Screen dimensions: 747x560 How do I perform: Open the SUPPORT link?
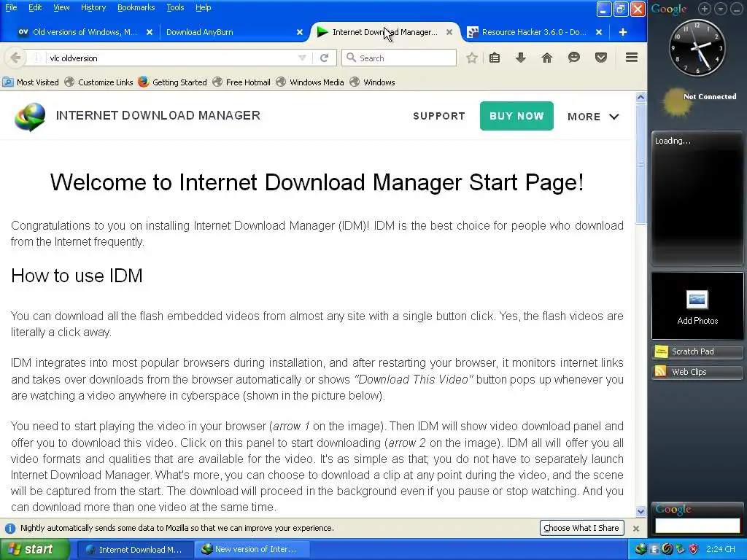[438, 116]
